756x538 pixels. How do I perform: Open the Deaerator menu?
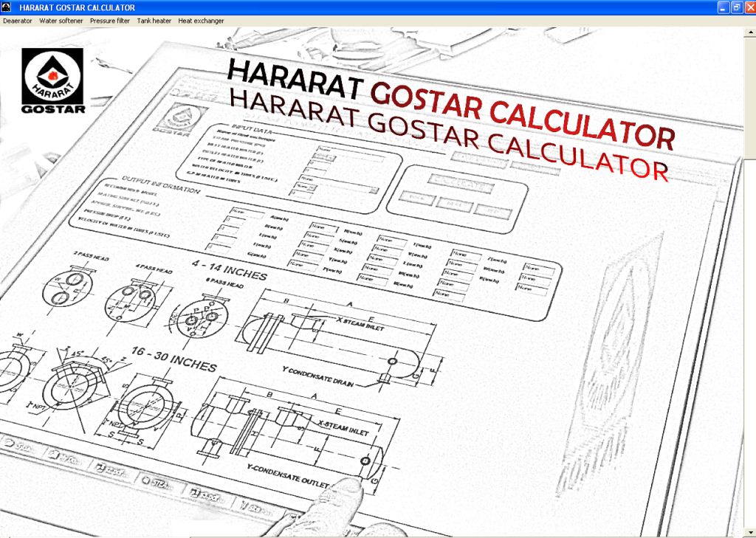pyautogui.click(x=18, y=21)
